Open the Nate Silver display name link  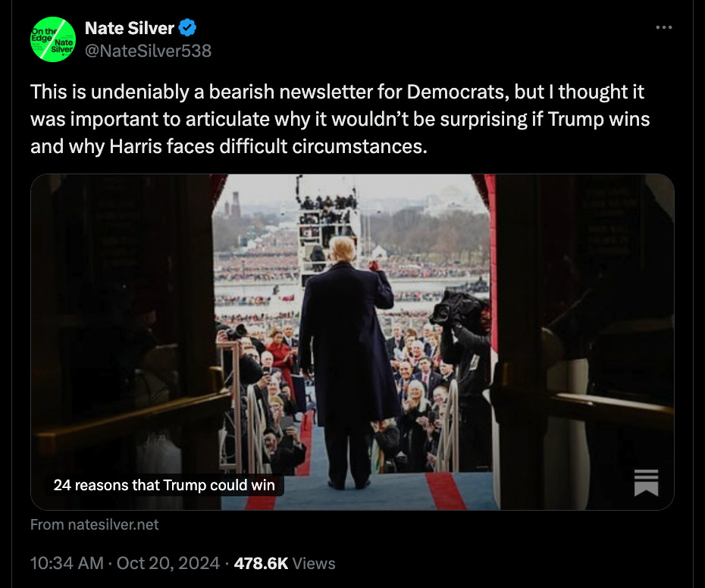129,28
